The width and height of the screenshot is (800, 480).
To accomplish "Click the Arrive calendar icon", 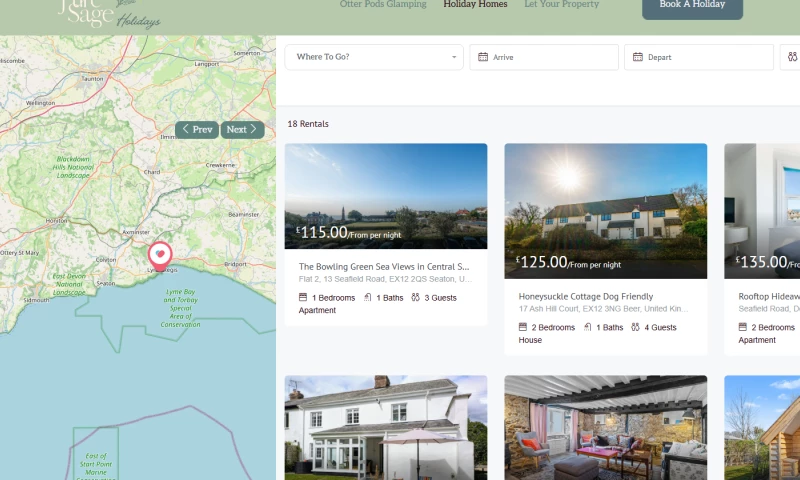I will tap(483, 57).
